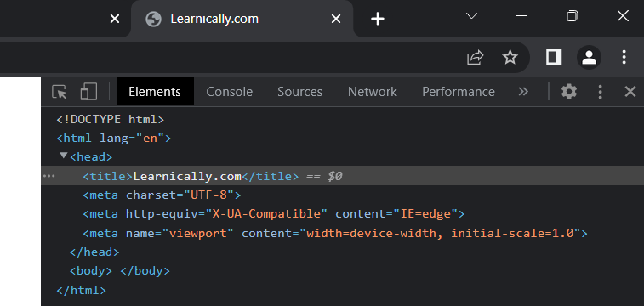Select the body element row
644x306 pixels.
coord(119,271)
